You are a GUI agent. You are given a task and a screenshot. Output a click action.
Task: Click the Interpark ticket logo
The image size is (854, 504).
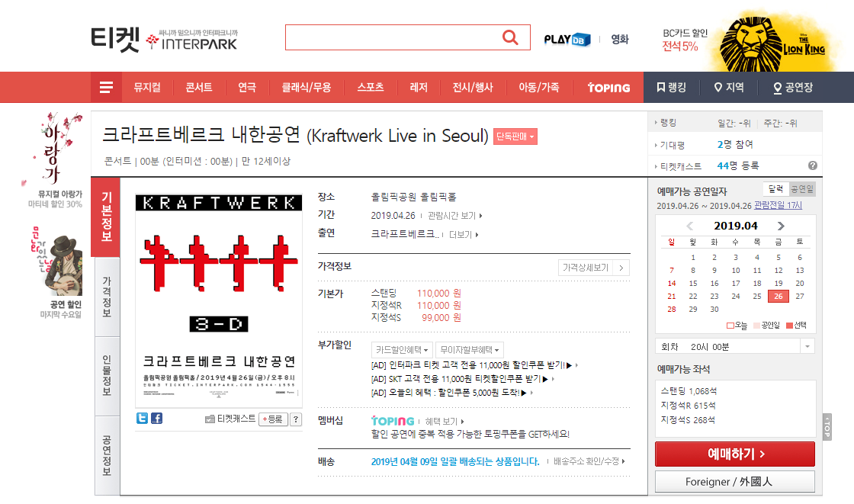[x=164, y=39]
